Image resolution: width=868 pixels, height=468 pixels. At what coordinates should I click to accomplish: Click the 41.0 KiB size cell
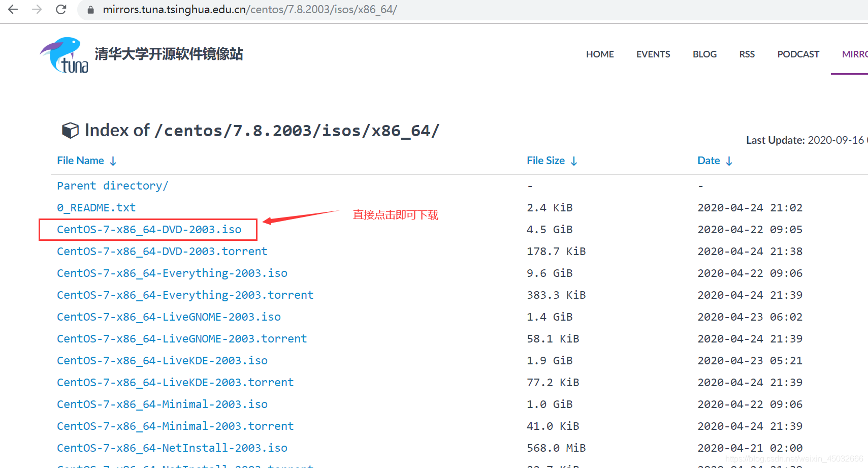click(x=553, y=426)
